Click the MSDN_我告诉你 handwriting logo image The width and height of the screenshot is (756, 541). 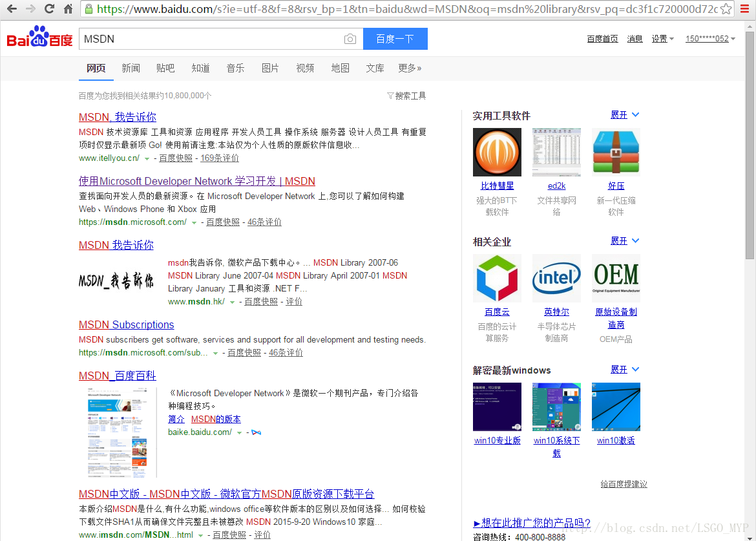(116, 280)
